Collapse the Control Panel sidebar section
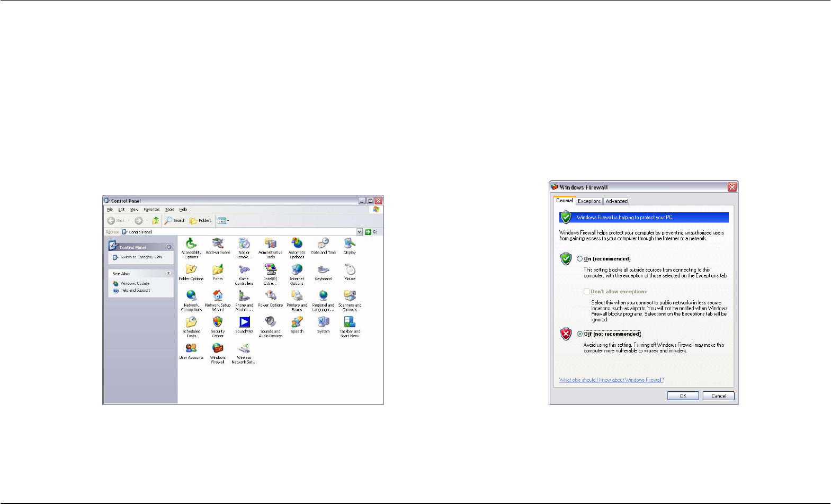831x504 pixels. click(169, 247)
